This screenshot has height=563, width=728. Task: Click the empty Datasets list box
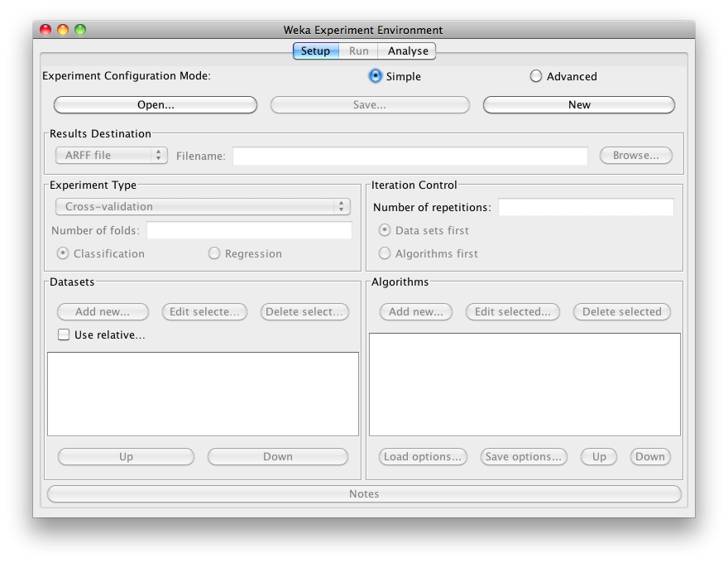(x=203, y=394)
